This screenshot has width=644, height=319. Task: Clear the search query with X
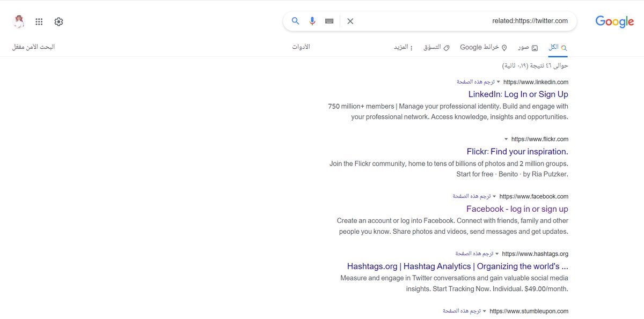pos(350,21)
